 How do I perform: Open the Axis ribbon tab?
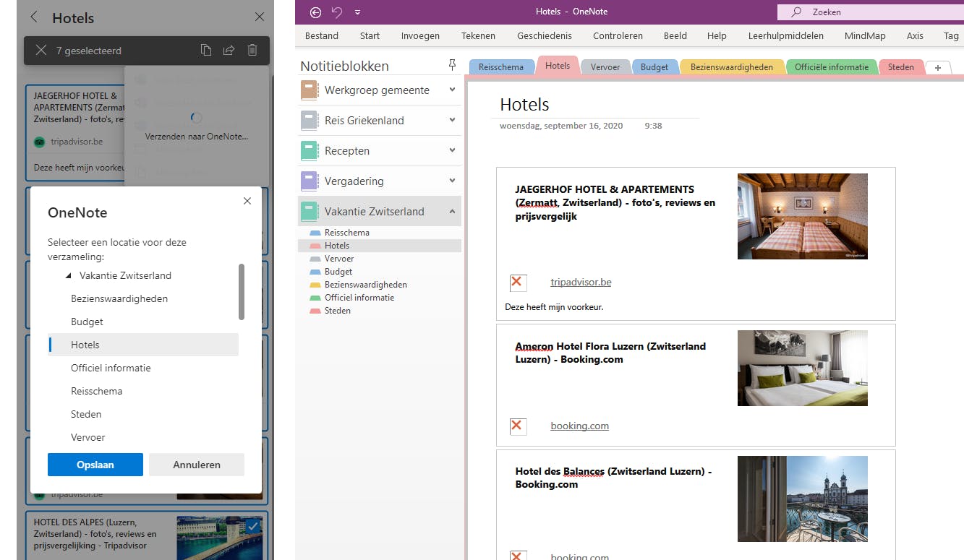click(x=915, y=35)
